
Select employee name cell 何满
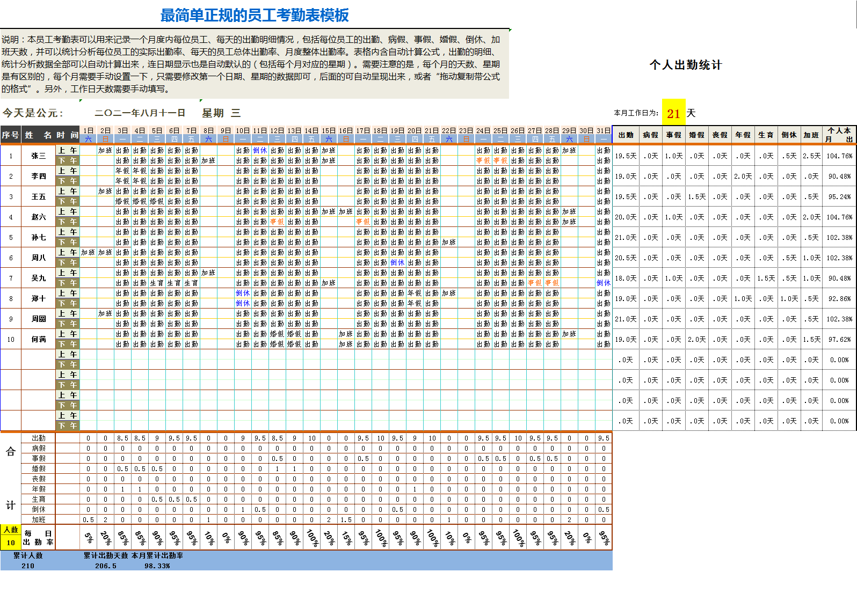tap(39, 339)
